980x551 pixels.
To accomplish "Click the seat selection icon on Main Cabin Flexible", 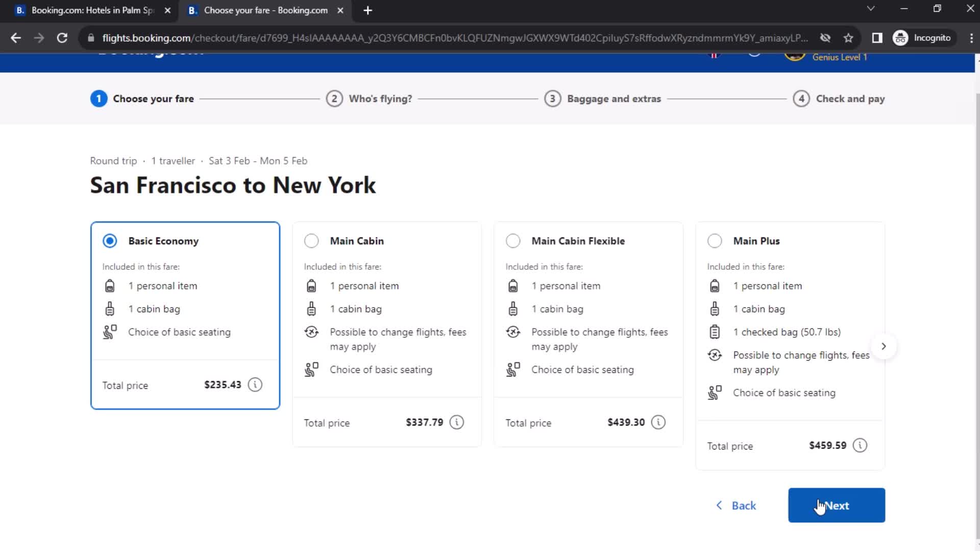I will click(513, 369).
